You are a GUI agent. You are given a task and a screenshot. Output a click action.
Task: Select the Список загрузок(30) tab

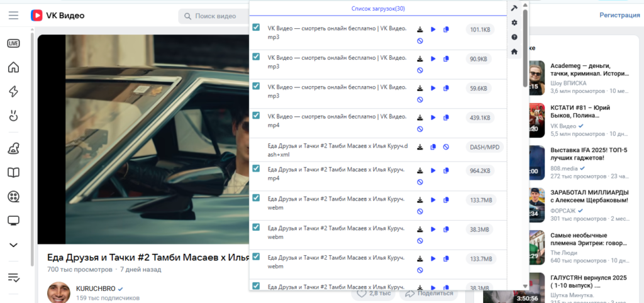378,8
